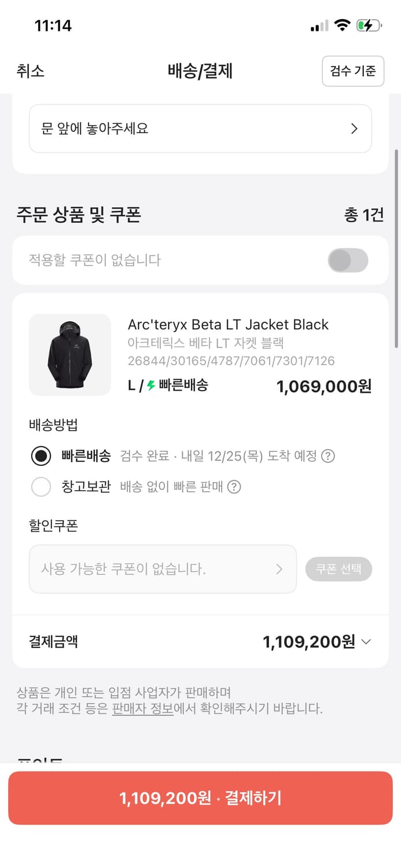This screenshot has width=401, height=868.
Task: Select the 빠른배송 delivery radio button
Action: (41, 456)
